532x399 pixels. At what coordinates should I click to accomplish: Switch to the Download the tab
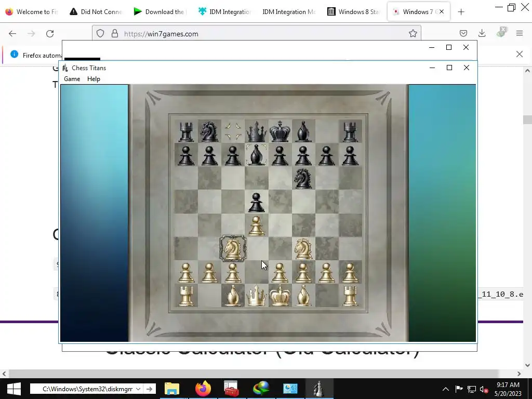click(x=160, y=11)
